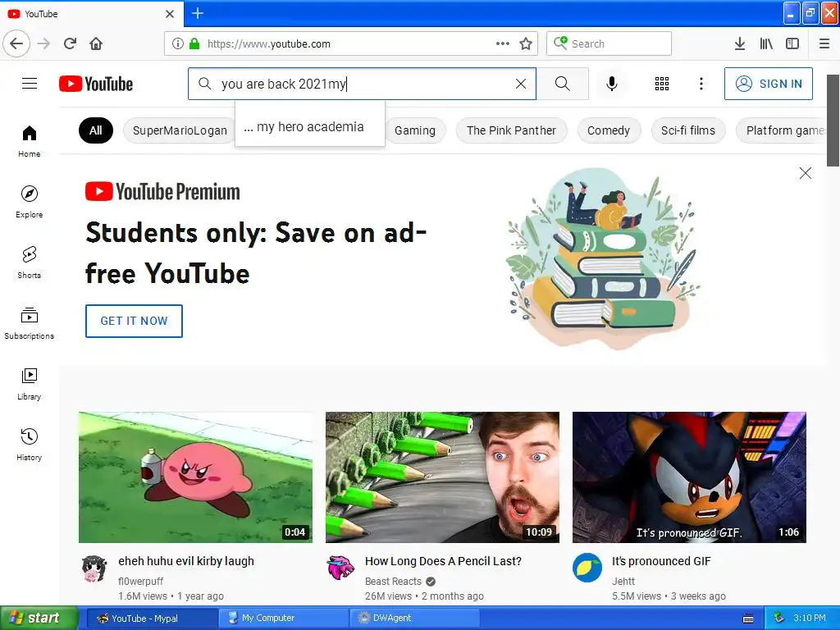This screenshot has height=630, width=840.
Task: Click the address bar URL
Action: [269, 44]
